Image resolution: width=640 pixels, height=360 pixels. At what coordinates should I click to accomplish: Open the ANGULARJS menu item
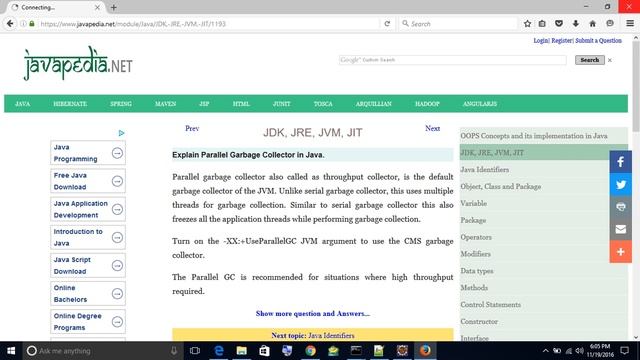pos(480,104)
